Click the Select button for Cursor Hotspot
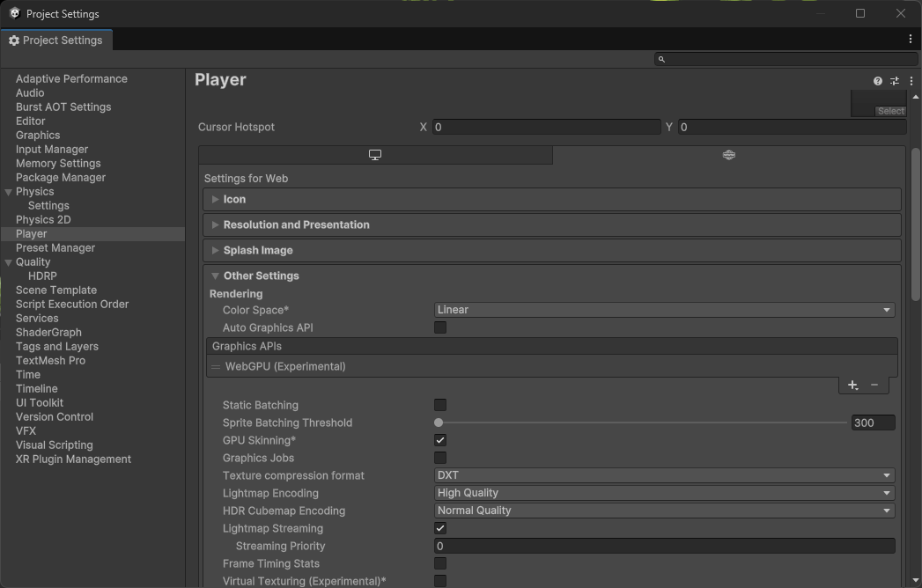This screenshot has height=588, width=922. tap(889, 111)
